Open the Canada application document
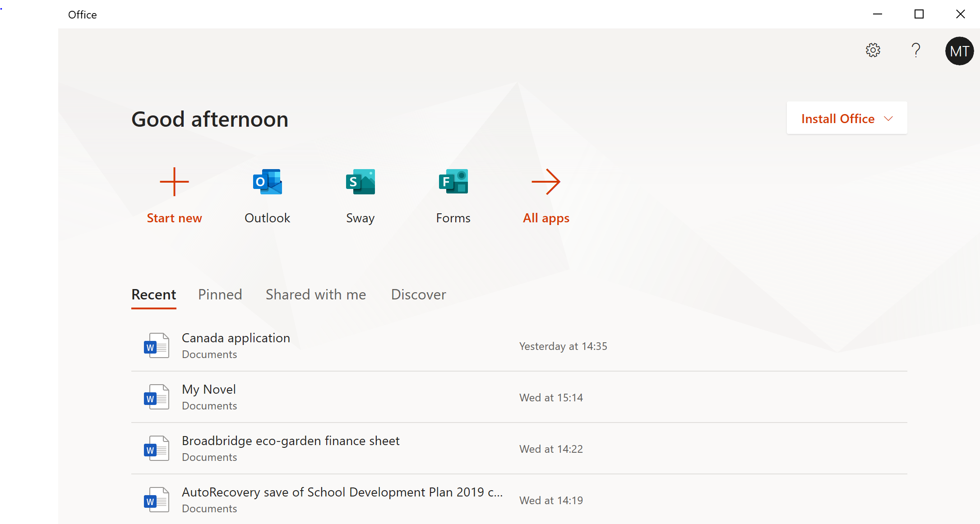The height and width of the screenshot is (524, 980). pyautogui.click(x=236, y=338)
